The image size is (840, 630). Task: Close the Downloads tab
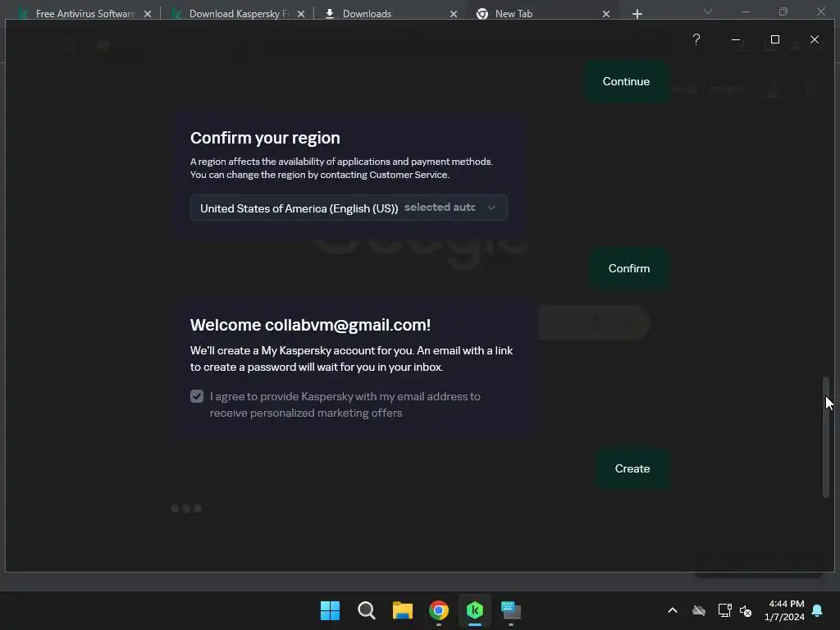coord(454,14)
